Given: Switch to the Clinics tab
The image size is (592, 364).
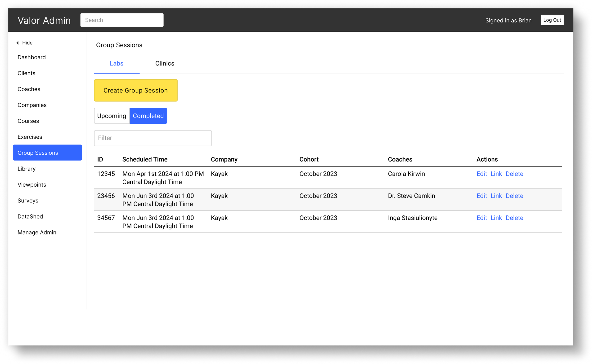Looking at the screenshot, I should click(165, 63).
